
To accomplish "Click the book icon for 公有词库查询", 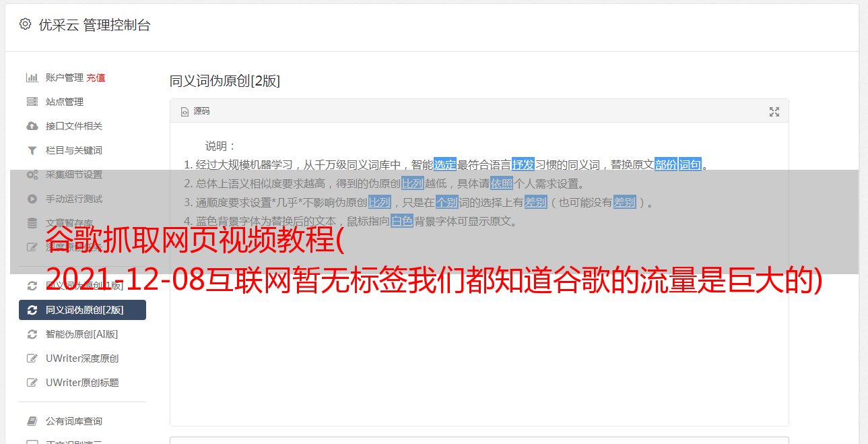I will (32, 421).
